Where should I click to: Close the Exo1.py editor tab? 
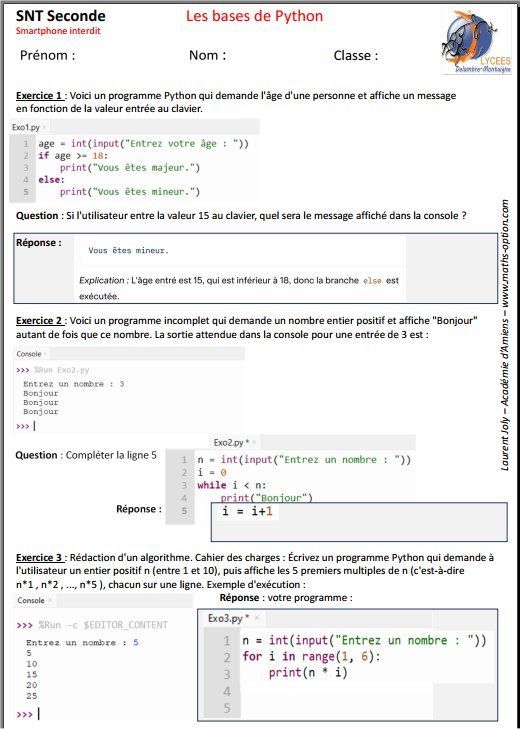click(x=44, y=127)
